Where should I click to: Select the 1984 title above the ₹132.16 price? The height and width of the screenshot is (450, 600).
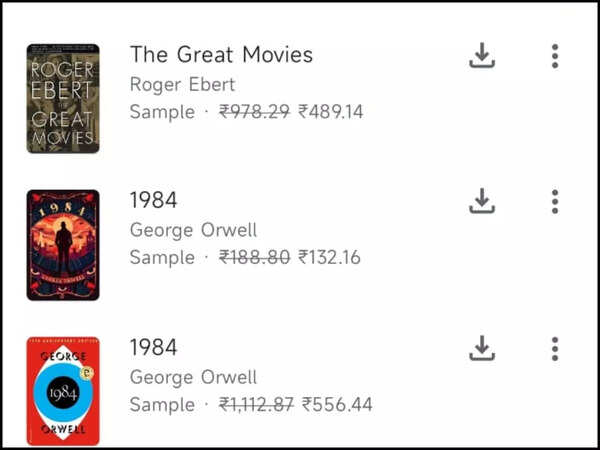point(153,201)
